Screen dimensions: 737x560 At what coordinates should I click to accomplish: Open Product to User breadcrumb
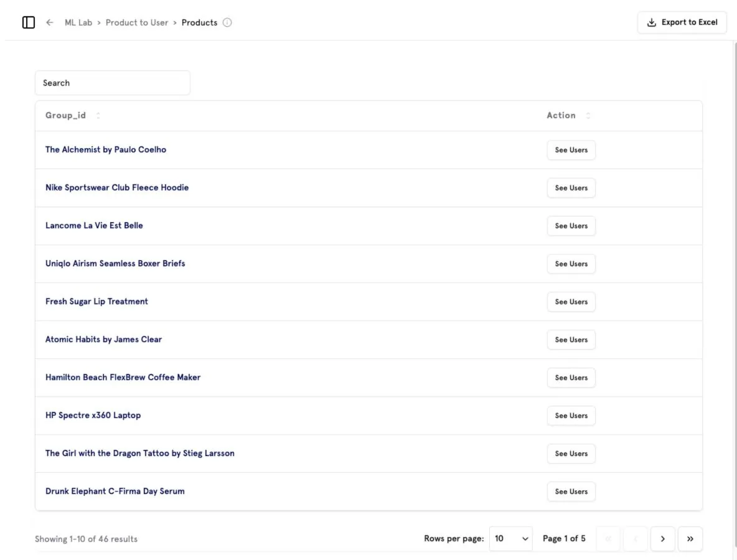click(137, 22)
